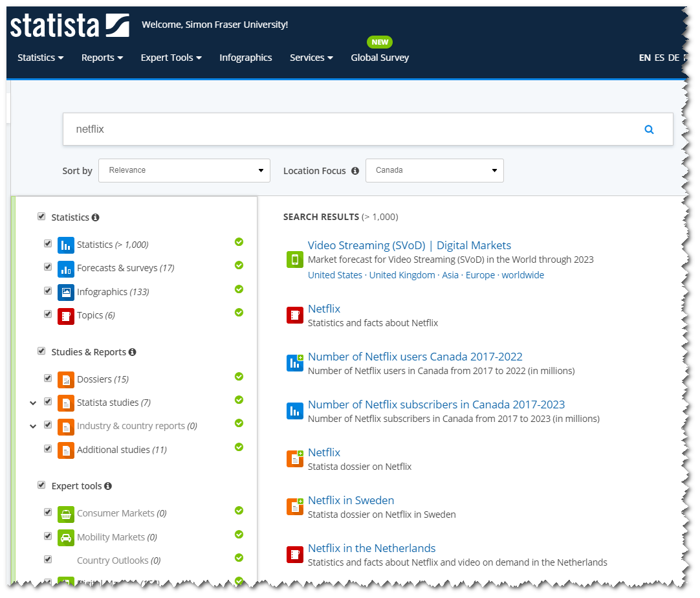This screenshot has width=700, height=598.
Task: Toggle the Additional studies checkbox
Action: [48, 448]
